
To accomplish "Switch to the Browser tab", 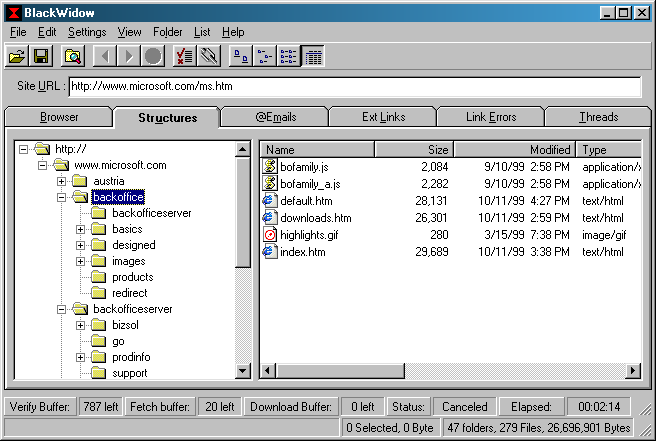I will pyautogui.click(x=59, y=117).
